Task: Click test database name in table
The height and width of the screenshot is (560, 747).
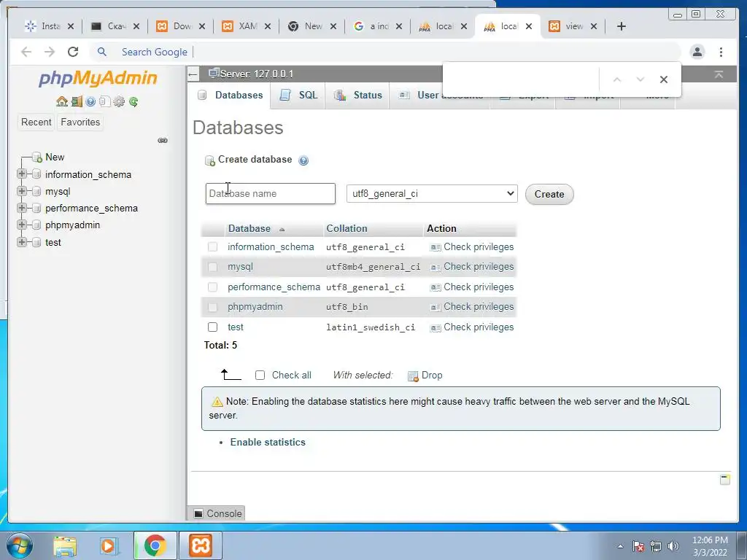Action: (x=236, y=327)
